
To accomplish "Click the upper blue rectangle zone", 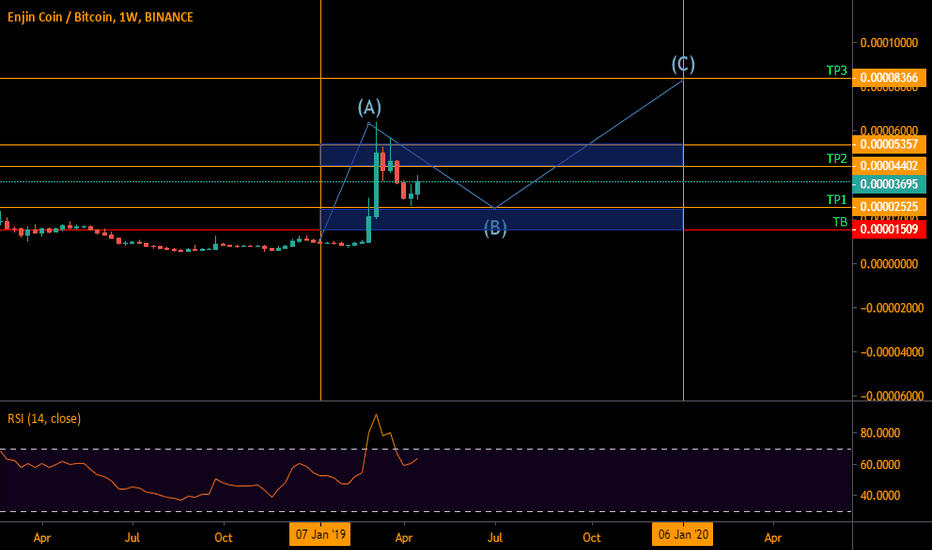I will 502,155.
